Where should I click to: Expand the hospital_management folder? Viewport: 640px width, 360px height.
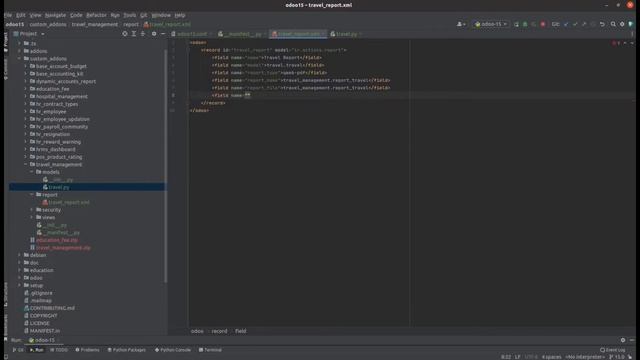(x=25, y=96)
